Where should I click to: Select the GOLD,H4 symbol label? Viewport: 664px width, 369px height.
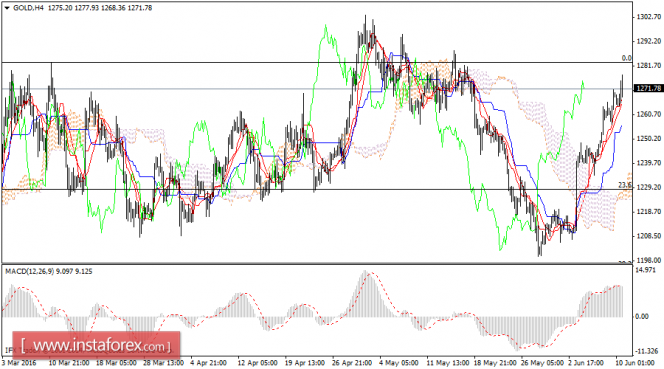tap(28, 8)
